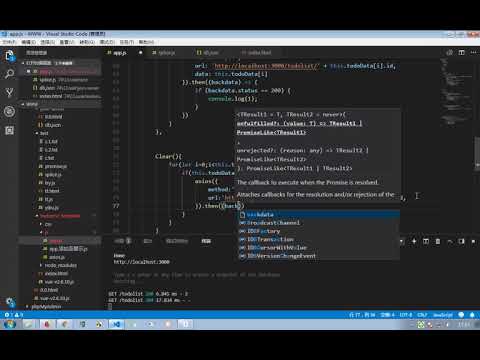Open the Source Control view

tap(10, 92)
